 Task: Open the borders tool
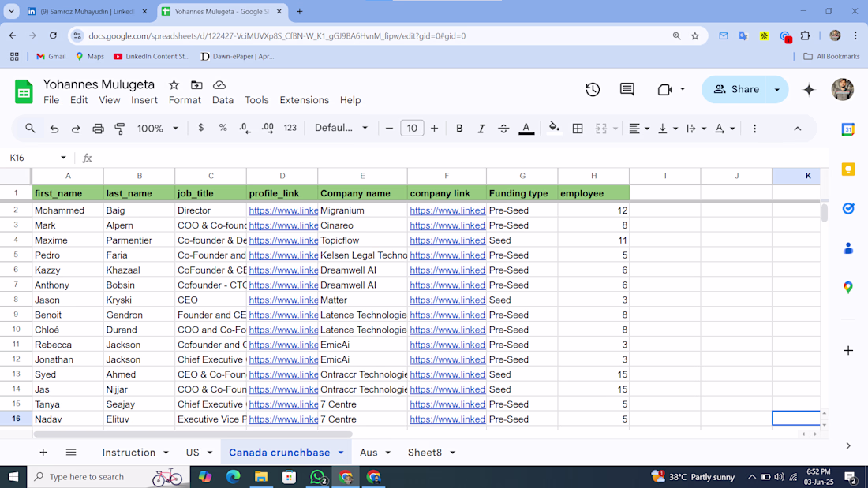pos(578,129)
